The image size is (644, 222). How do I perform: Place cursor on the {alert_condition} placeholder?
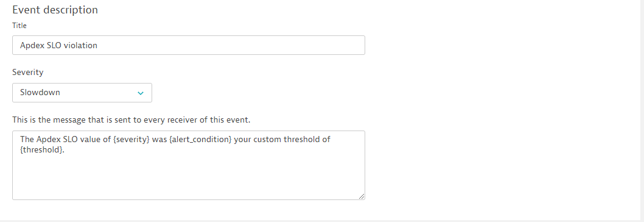tap(200, 140)
